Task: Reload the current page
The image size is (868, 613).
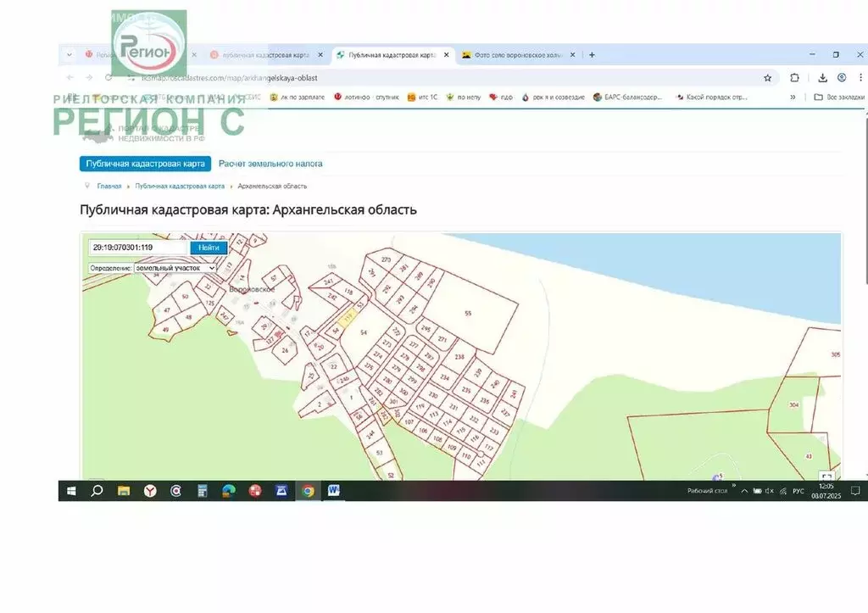Action: (x=108, y=77)
